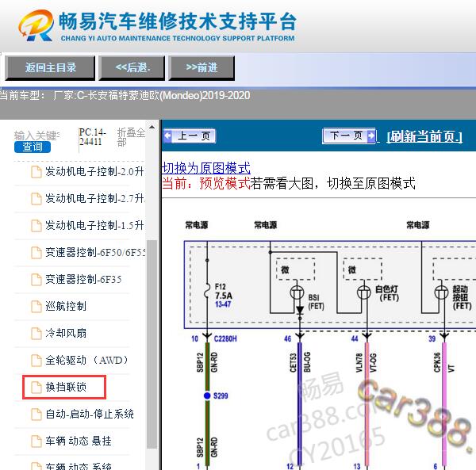Click page icon beside 全轮驱动（AWD）
The image size is (476, 470).
tap(36, 361)
